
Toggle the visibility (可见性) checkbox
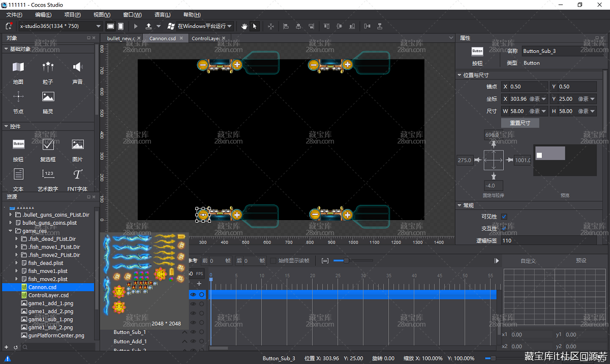coord(504,217)
